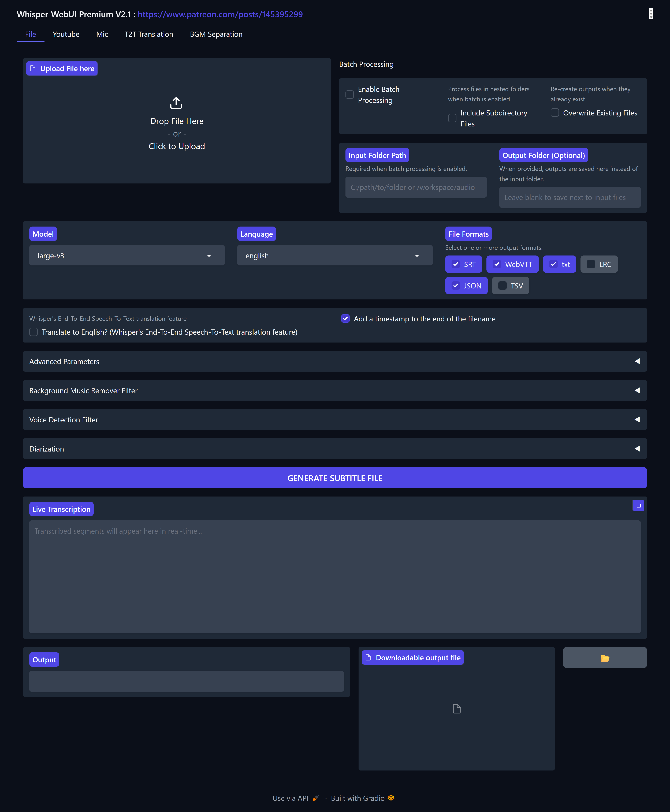
Task: Switch to the BGM Separation tab
Action: tap(216, 34)
